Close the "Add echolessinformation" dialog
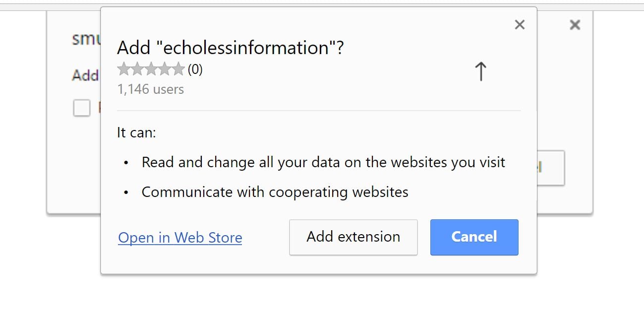 [520, 25]
